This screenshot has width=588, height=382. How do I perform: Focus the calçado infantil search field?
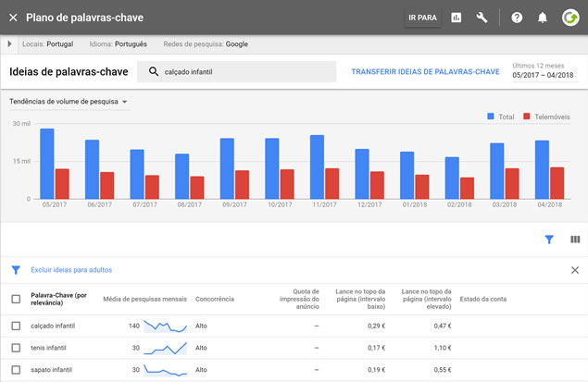(x=237, y=71)
